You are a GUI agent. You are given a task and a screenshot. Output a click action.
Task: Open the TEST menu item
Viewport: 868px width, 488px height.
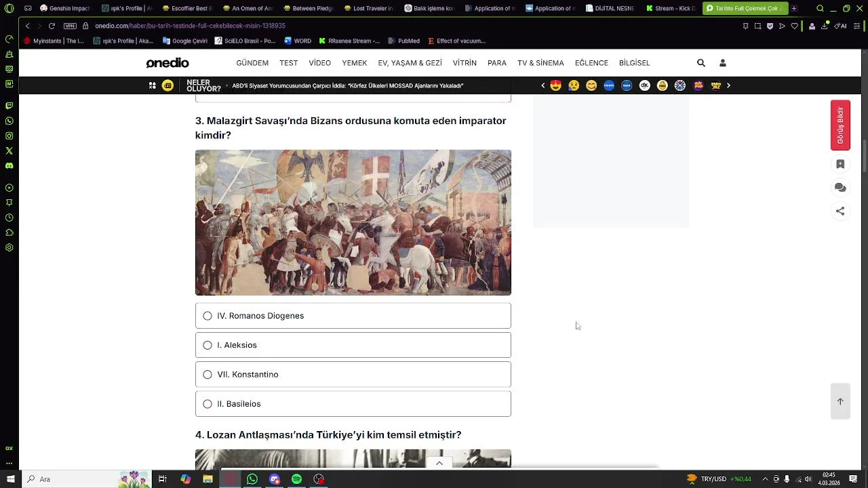(289, 63)
